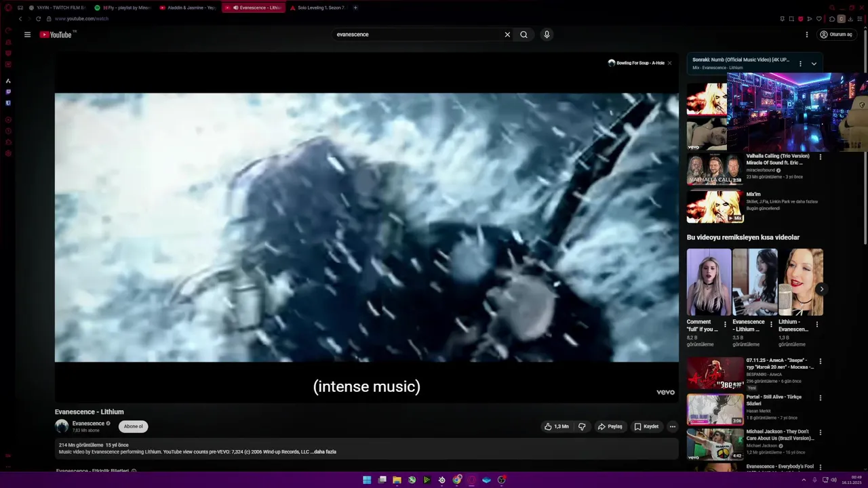Image resolution: width=868 pixels, height=488 pixels.
Task: Open options menu on the Mix playlist panel
Action: [800, 64]
